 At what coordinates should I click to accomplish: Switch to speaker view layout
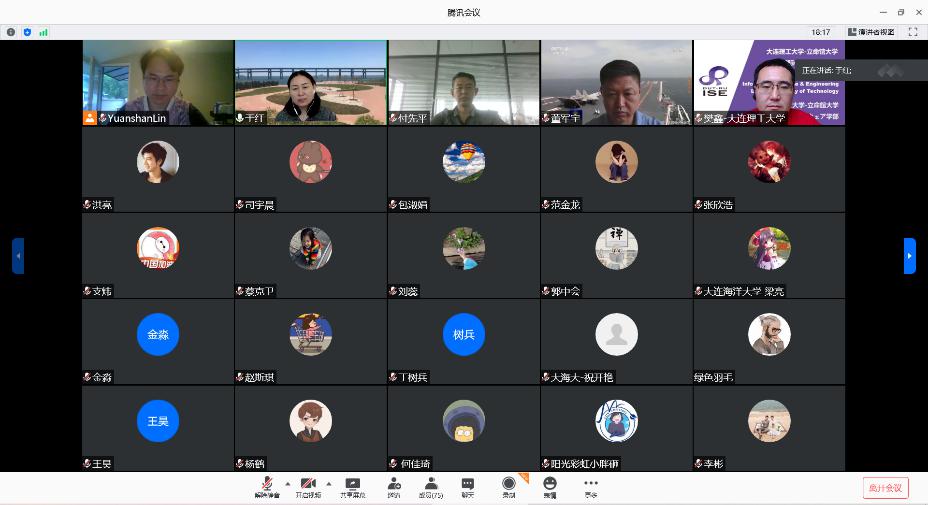[x=871, y=32]
